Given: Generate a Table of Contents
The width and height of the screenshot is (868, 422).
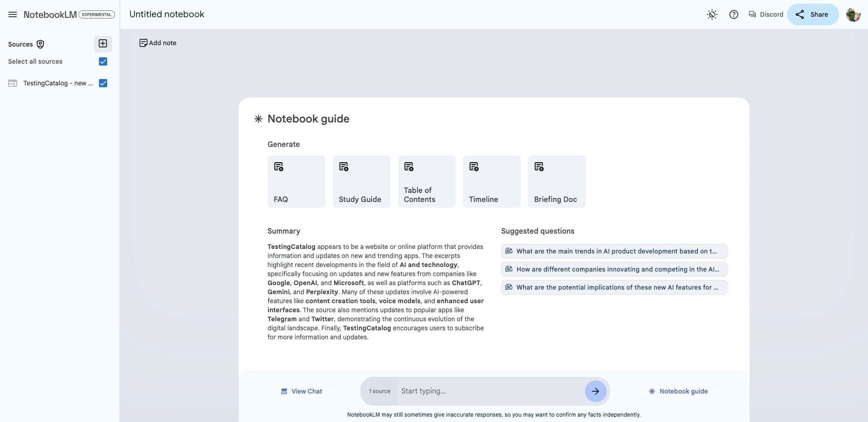Looking at the screenshot, I should (x=427, y=182).
